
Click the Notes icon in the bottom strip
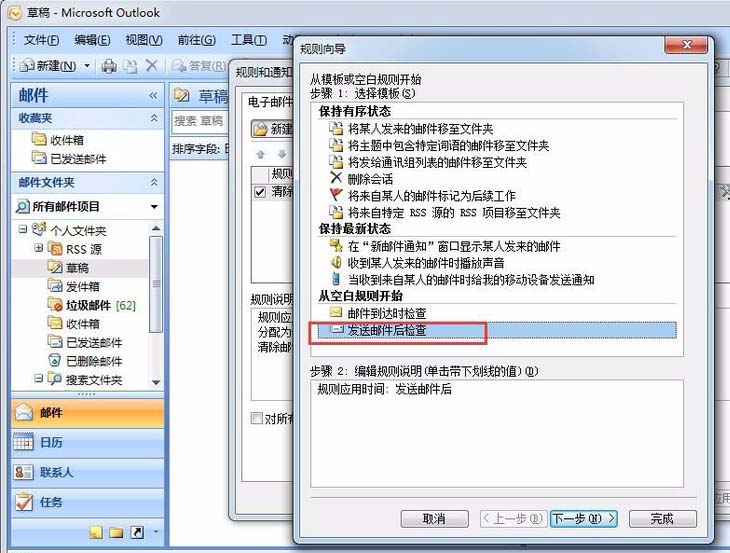96,532
